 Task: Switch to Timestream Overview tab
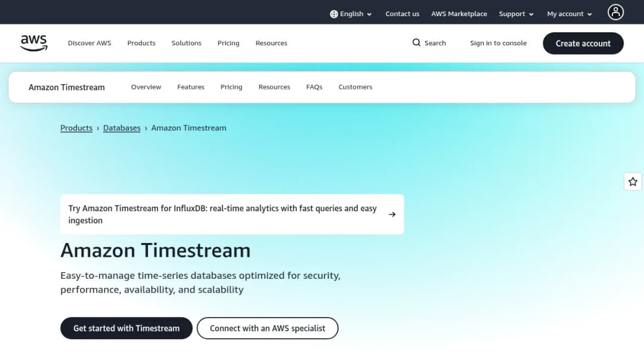pos(146,87)
